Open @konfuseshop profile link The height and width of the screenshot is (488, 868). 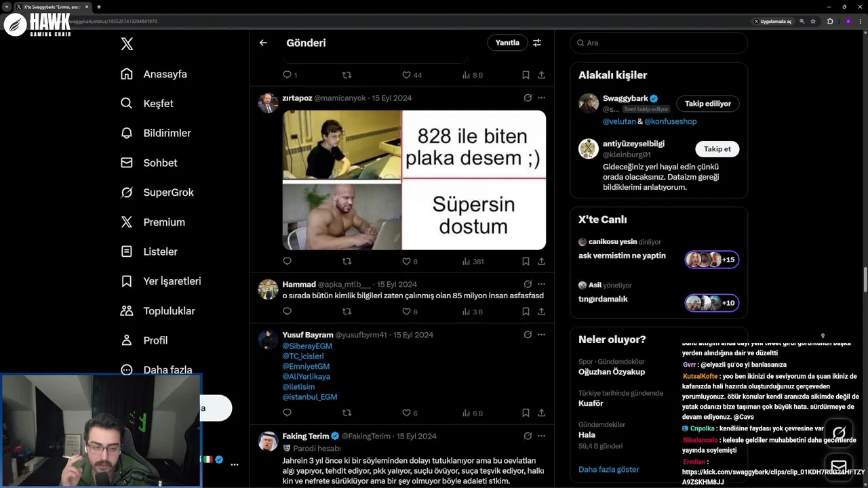click(x=670, y=121)
